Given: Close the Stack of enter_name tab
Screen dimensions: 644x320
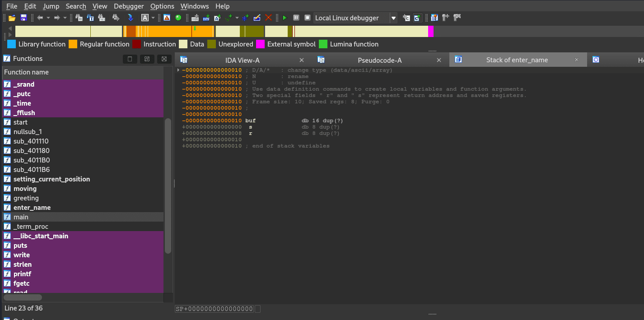Looking at the screenshot, I should [x=576, y=60].
